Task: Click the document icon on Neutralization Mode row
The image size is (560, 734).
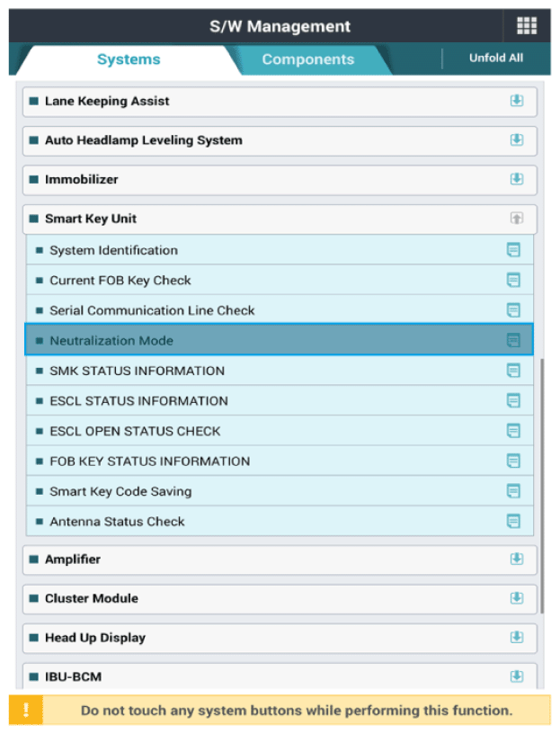Action: click(513, 341)
